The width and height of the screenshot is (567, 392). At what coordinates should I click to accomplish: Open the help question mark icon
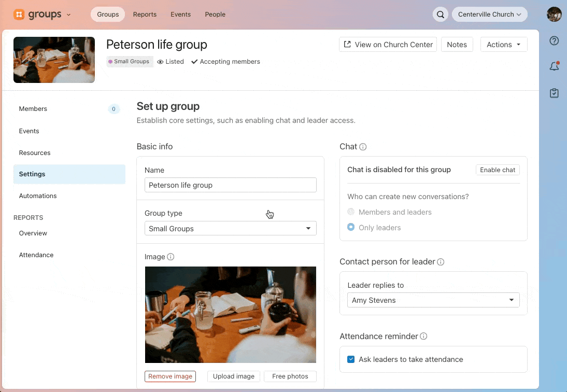(x=554, y=41)
